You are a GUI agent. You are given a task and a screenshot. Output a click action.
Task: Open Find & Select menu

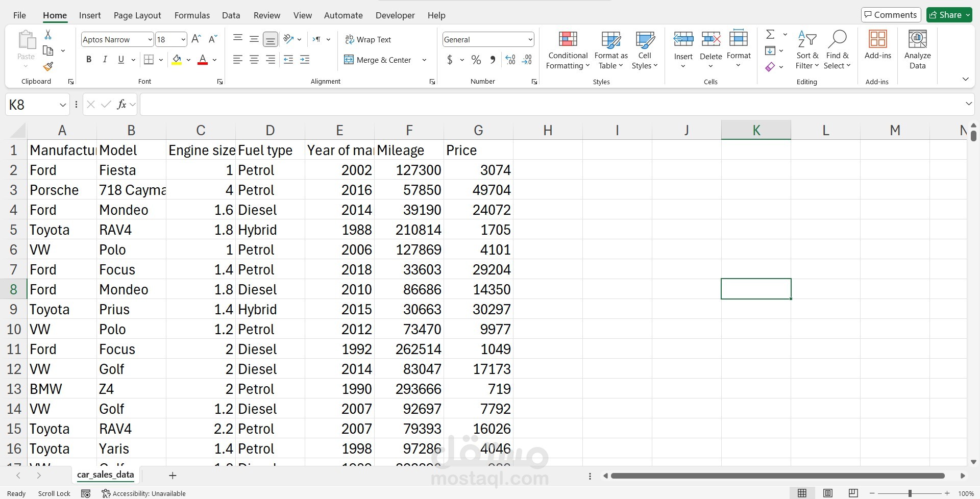click(837, 49)
